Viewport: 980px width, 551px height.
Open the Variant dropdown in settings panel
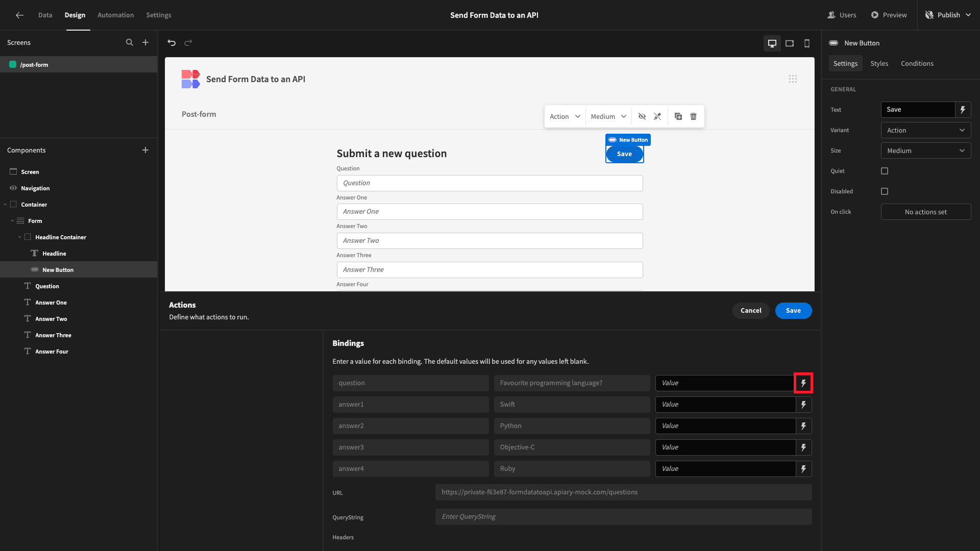point(926,130)
